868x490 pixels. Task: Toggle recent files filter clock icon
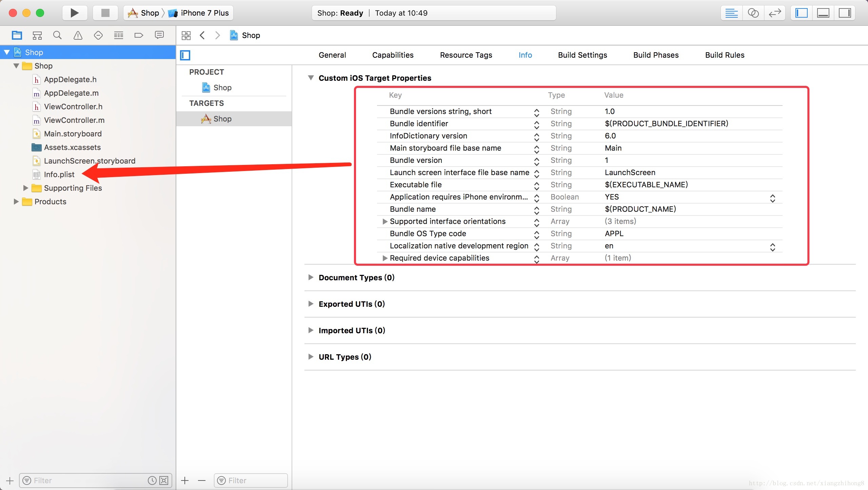152,480
